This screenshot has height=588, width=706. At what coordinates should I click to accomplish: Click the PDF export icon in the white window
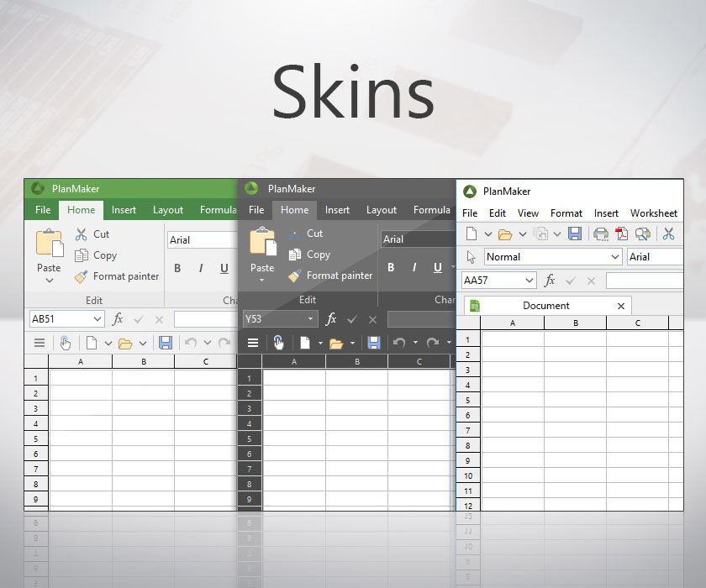pyautogui.click(x=622, y=234)
